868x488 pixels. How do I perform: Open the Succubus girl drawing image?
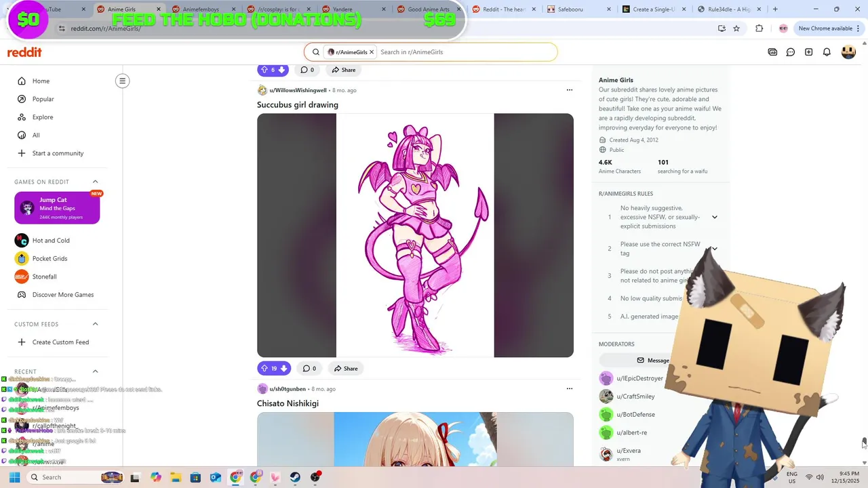pos(415,235)
